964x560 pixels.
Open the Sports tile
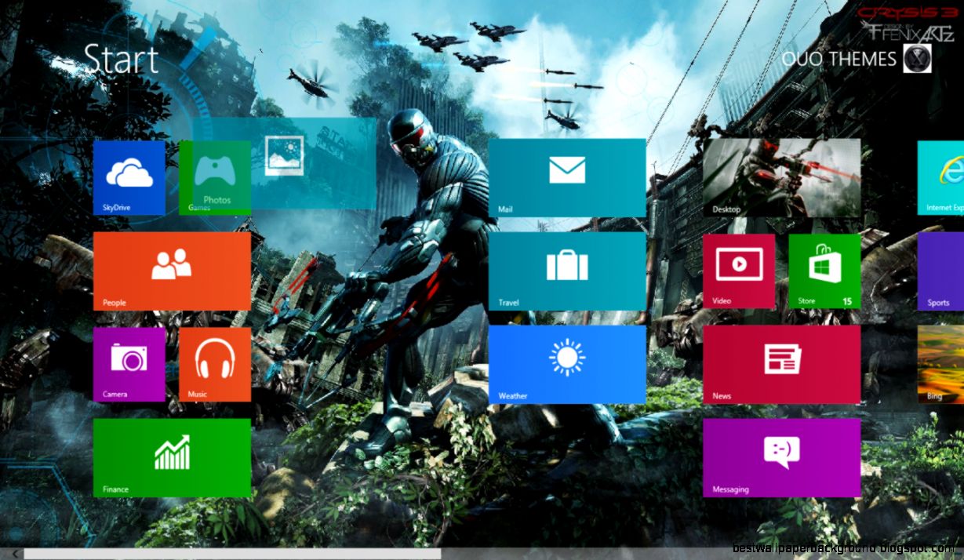pyautogui.click(x=940, y=271)
